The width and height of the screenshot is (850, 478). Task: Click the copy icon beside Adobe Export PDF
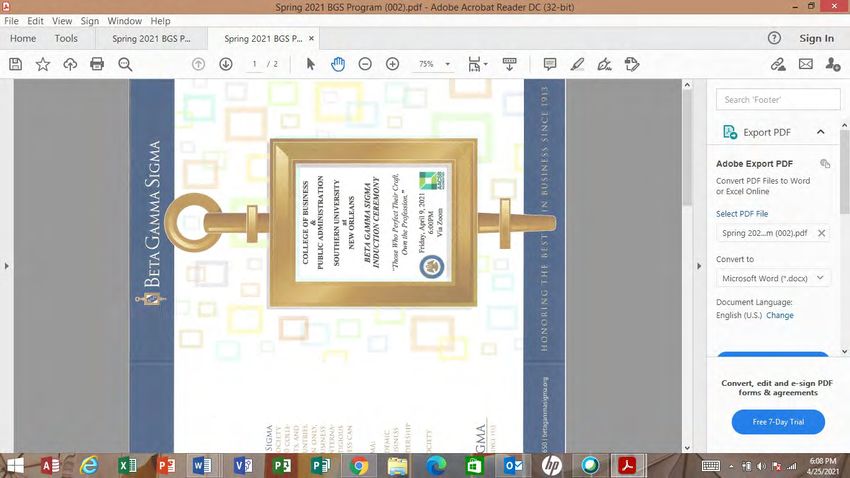pyautogui.click(x=825, y=164)
